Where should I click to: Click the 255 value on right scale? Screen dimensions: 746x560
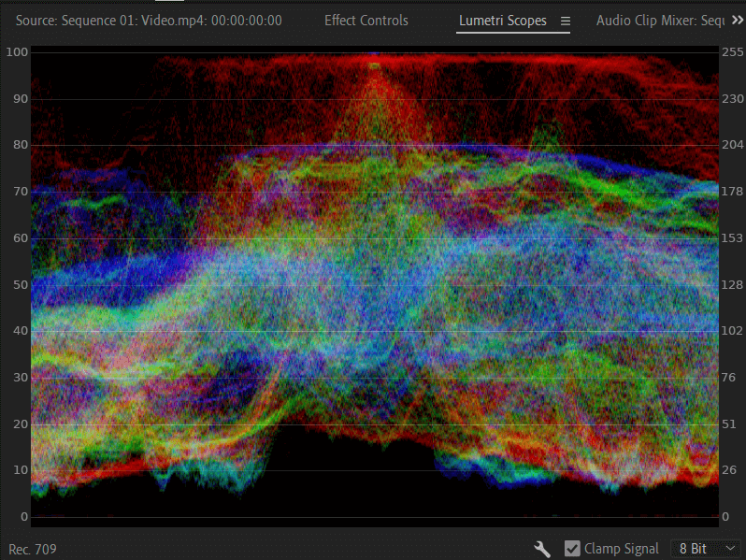point(732,51)
